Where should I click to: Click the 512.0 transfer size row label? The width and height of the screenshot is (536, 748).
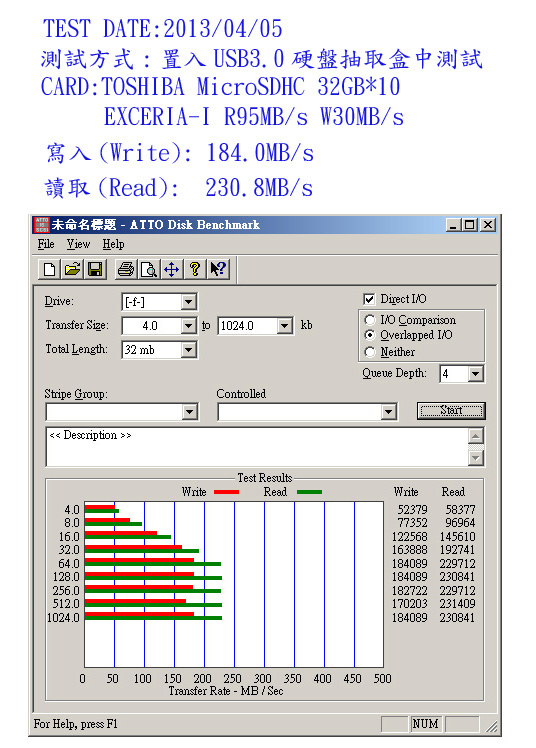tap(66, 604)
